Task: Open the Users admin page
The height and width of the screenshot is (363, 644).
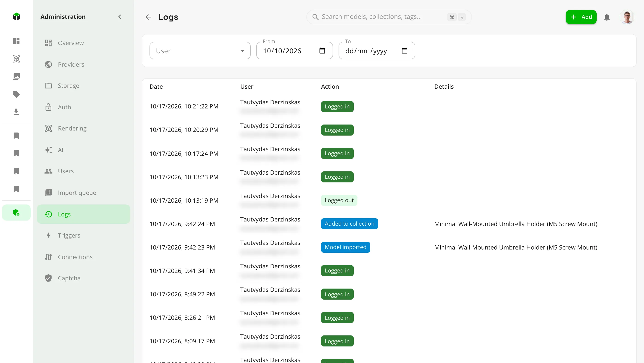Action: point(83,171)
